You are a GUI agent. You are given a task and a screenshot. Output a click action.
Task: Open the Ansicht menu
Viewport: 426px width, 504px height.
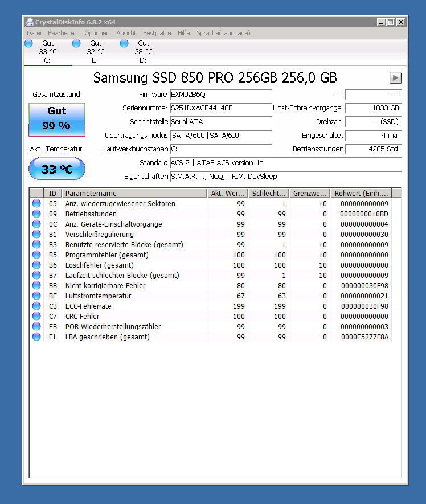pyautogui.click(x=126, y=33)
